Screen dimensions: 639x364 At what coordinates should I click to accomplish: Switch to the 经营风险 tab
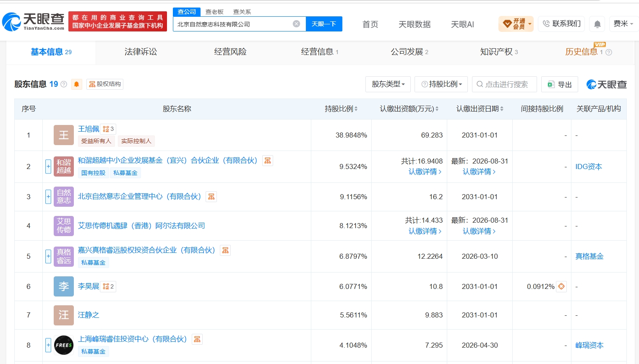coord(230,52)
